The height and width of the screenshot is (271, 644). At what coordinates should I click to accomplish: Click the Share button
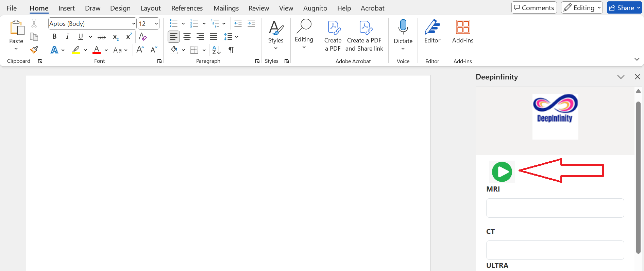(624, 8)
